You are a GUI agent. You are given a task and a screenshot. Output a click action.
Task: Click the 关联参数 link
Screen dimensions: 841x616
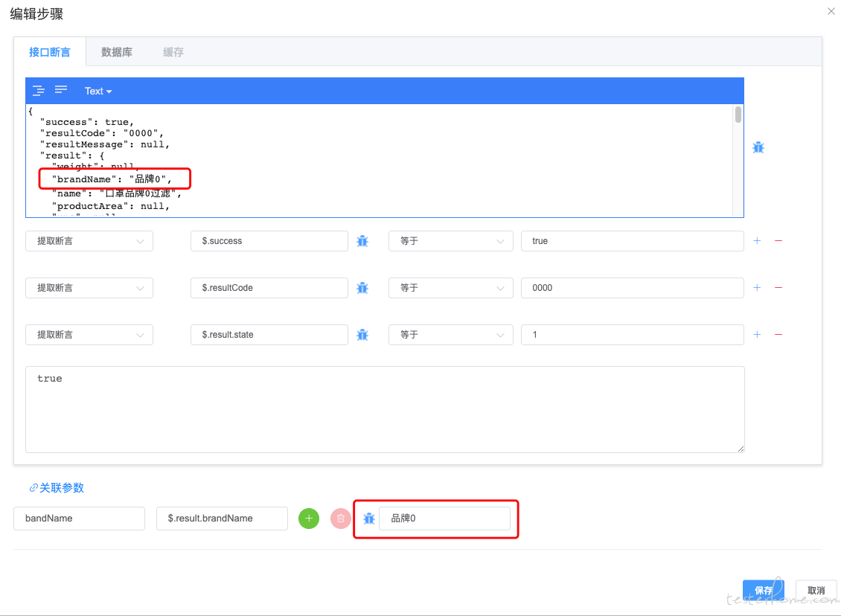(x=57, y=488)
